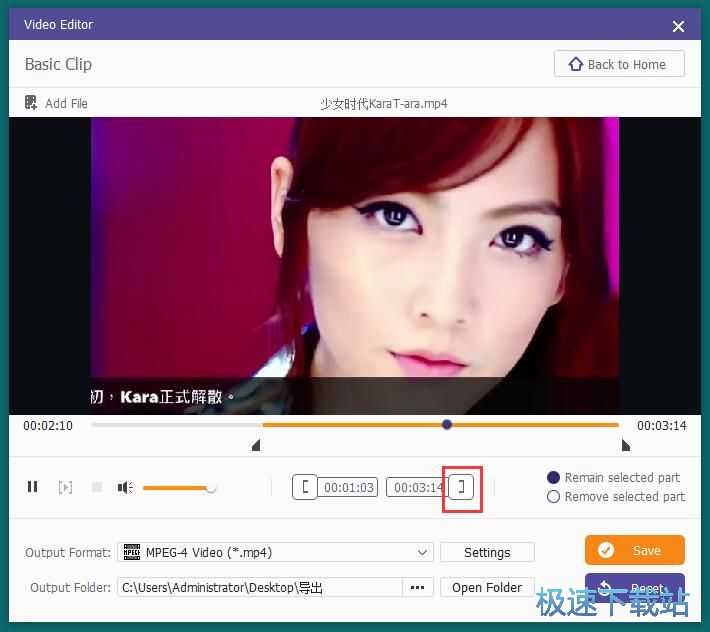Close the Video Editor window
The width and height of the screenshot is (710, 632).
pyautogui.click(x=678, y=26)
